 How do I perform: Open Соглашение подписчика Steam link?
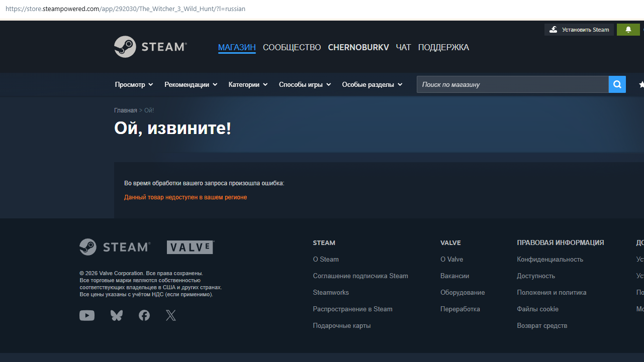coord(360,276)
